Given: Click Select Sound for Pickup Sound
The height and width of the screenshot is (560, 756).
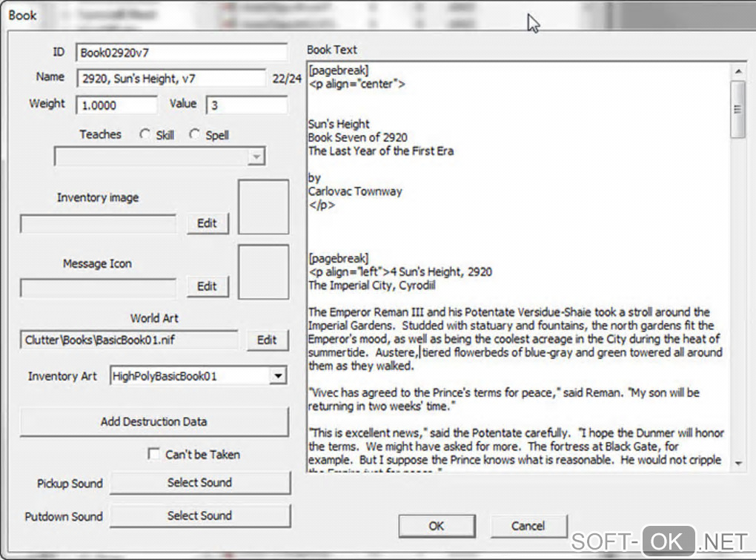Looking at the screenshot, I should (x=200, y=482).
